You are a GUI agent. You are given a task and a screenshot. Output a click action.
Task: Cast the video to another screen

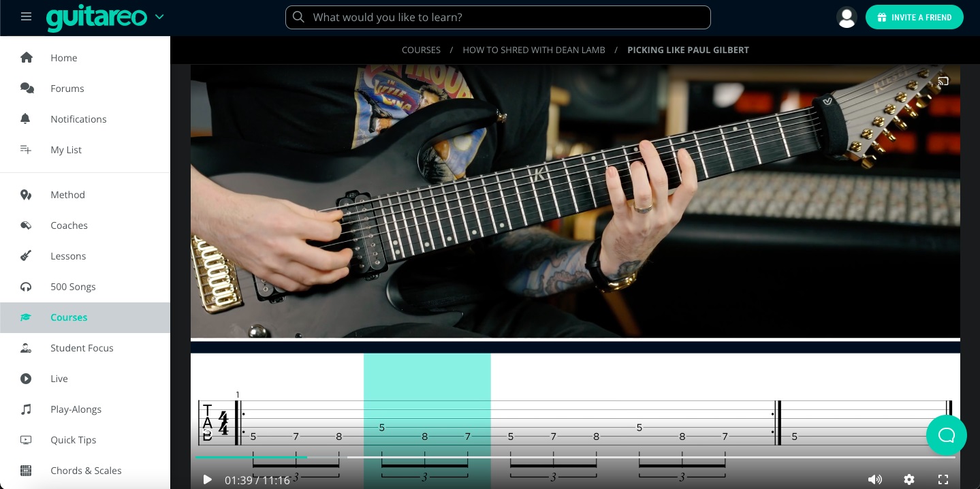943,81
